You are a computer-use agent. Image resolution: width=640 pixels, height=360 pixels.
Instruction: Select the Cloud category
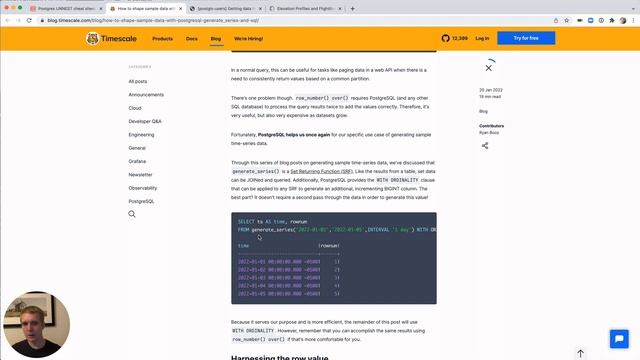[135, 108]
